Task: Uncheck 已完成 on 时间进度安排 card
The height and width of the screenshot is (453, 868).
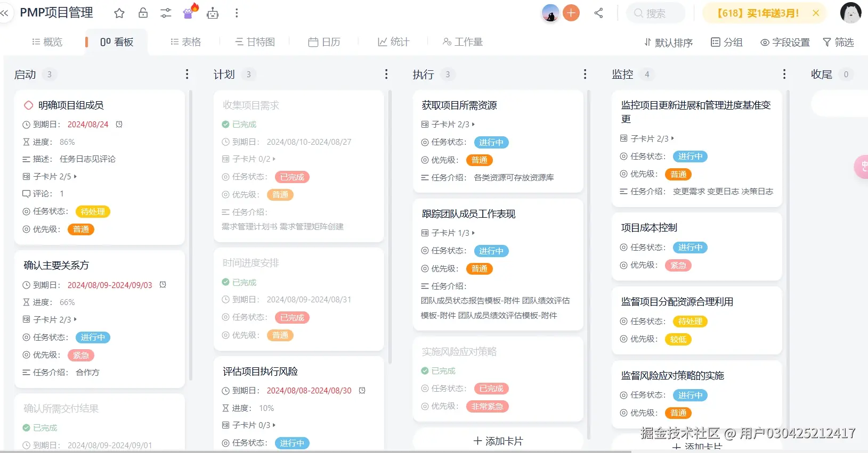Action: 225,282
